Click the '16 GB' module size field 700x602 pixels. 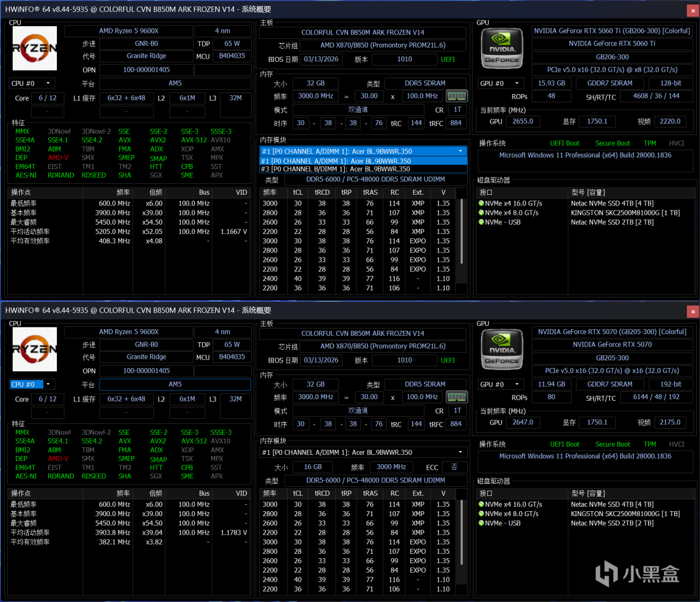[313, 467]
